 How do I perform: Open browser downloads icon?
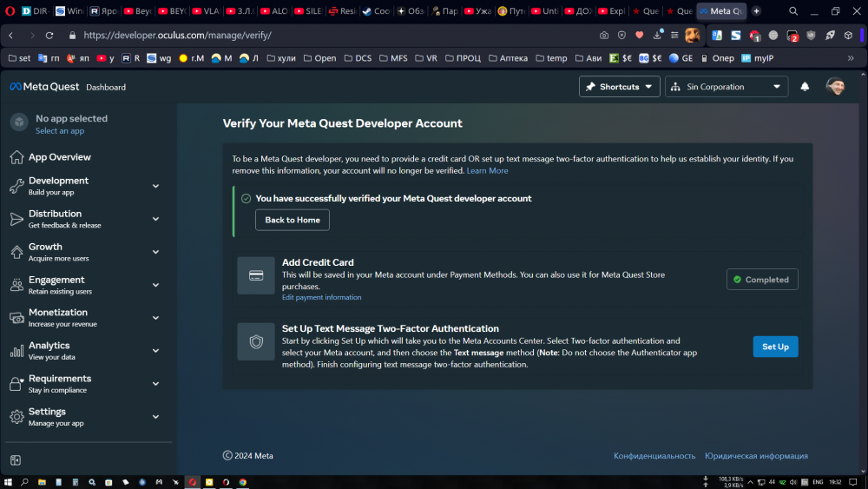tap(657, 36)
